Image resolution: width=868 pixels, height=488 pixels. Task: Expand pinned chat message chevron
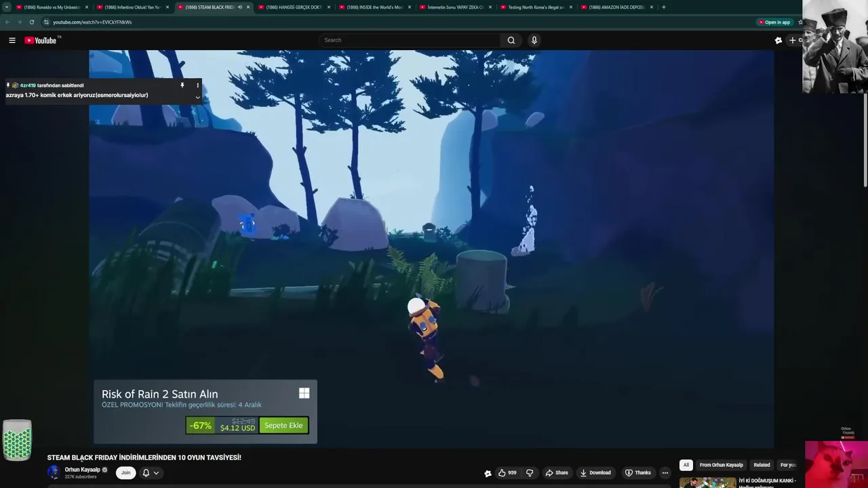(198, 97)
